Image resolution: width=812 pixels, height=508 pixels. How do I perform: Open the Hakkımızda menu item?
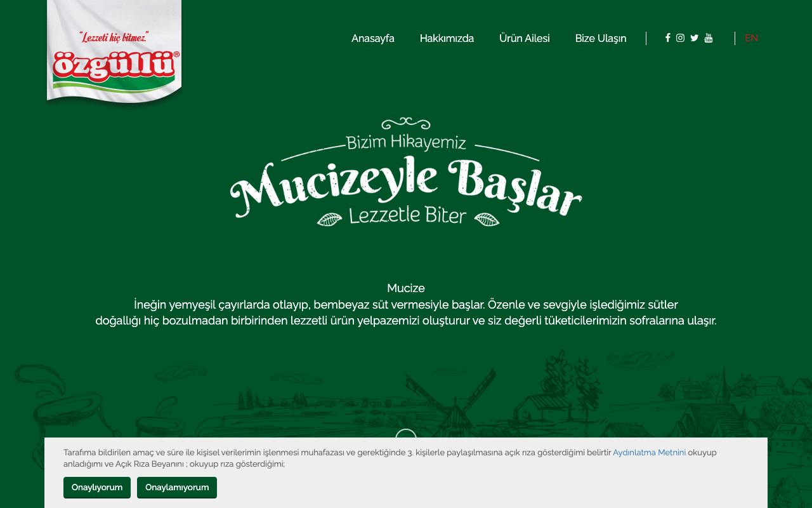[447, 38]
